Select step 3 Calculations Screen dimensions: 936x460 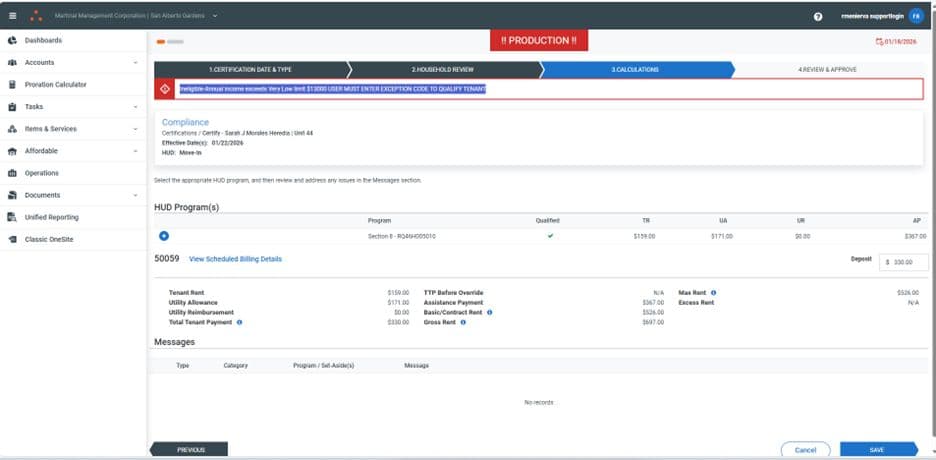(x=636, y=70)
